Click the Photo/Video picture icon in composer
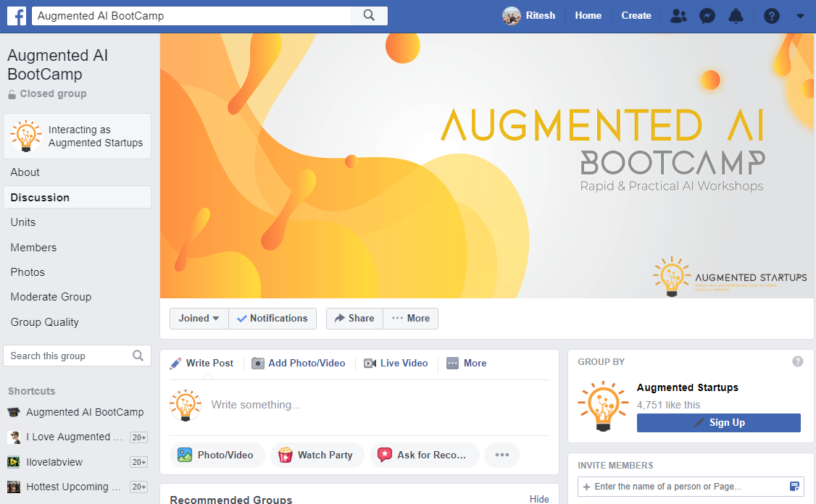816x504 pixels. pyautogui.click(x=185, y=455)
